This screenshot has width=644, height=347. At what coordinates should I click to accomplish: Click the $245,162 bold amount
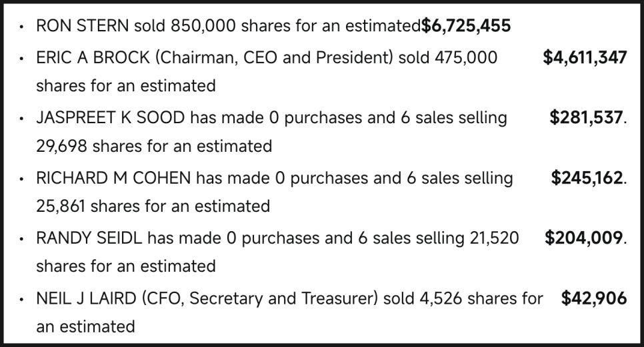click(x=587, y=178)
